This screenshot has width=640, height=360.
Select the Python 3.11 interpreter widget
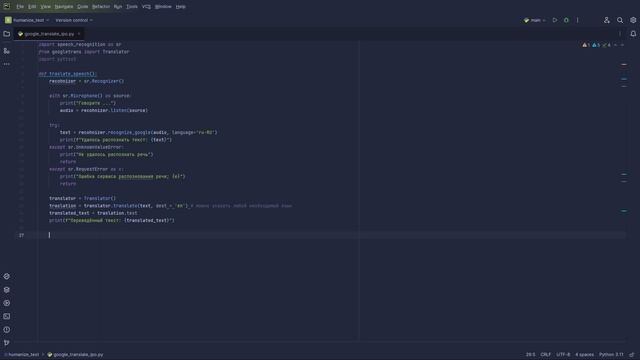pyautogui.click(x=611, y=355)
